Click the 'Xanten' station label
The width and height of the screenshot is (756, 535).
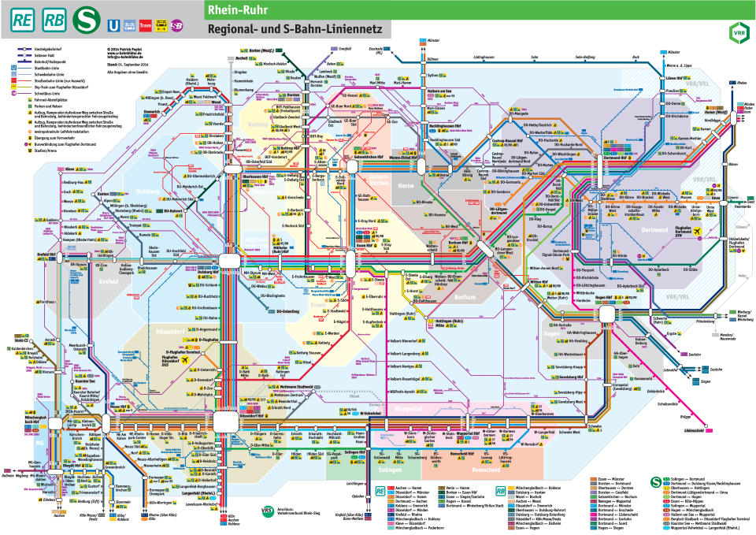[102, 194]
